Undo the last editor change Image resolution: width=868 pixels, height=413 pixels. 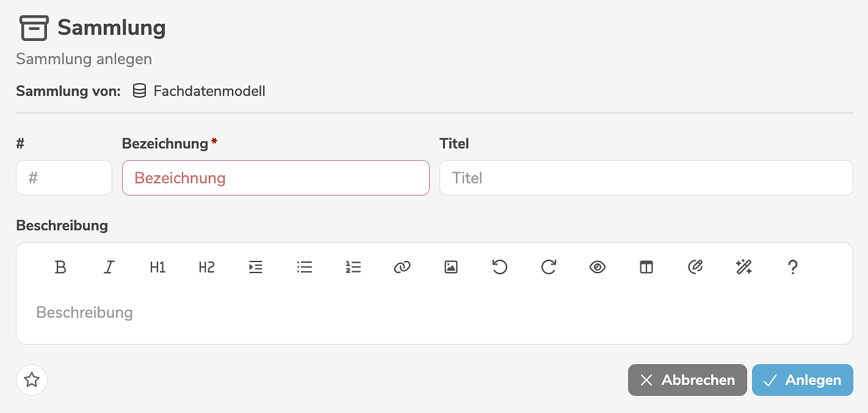coord(500,267)
